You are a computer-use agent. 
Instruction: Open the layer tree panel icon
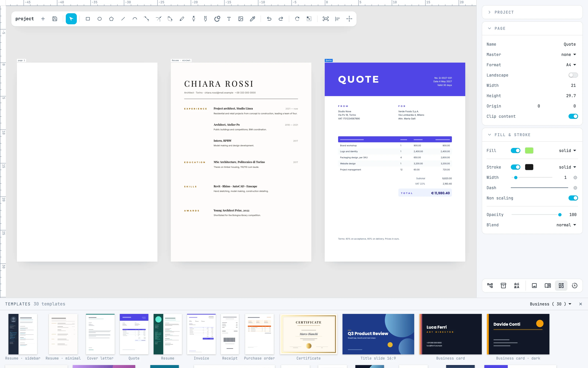click(490, 286)
